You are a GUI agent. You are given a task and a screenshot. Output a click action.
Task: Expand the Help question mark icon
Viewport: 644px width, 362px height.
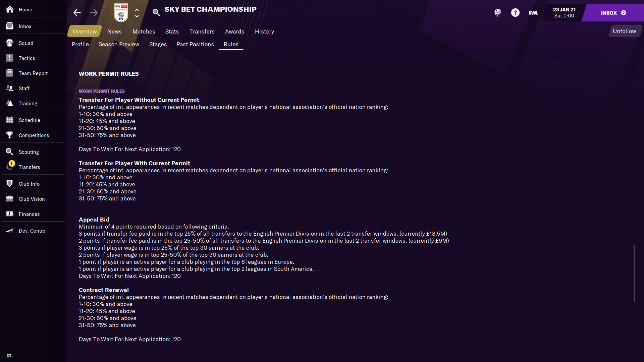515,12
